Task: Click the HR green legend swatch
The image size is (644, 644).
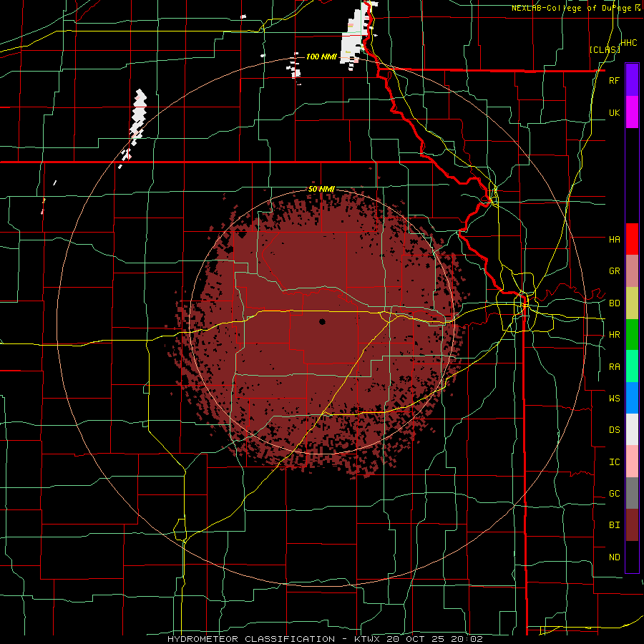Action: point(632,335)
